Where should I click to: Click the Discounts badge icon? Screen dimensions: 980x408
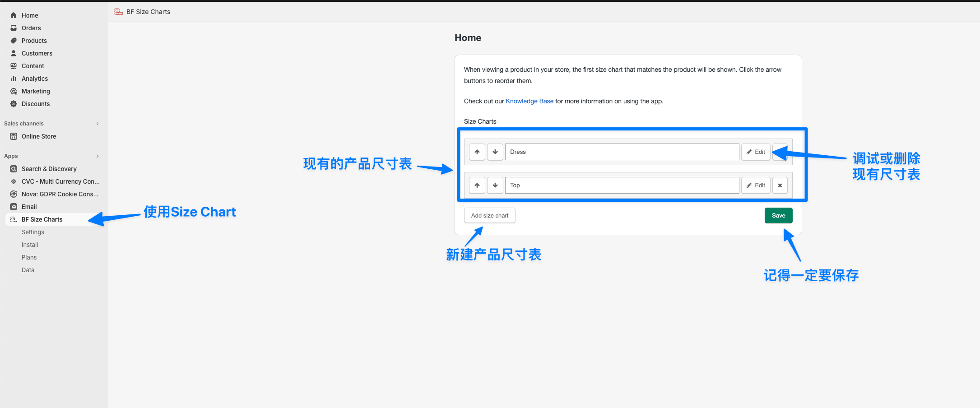click(x=14, y=104)
